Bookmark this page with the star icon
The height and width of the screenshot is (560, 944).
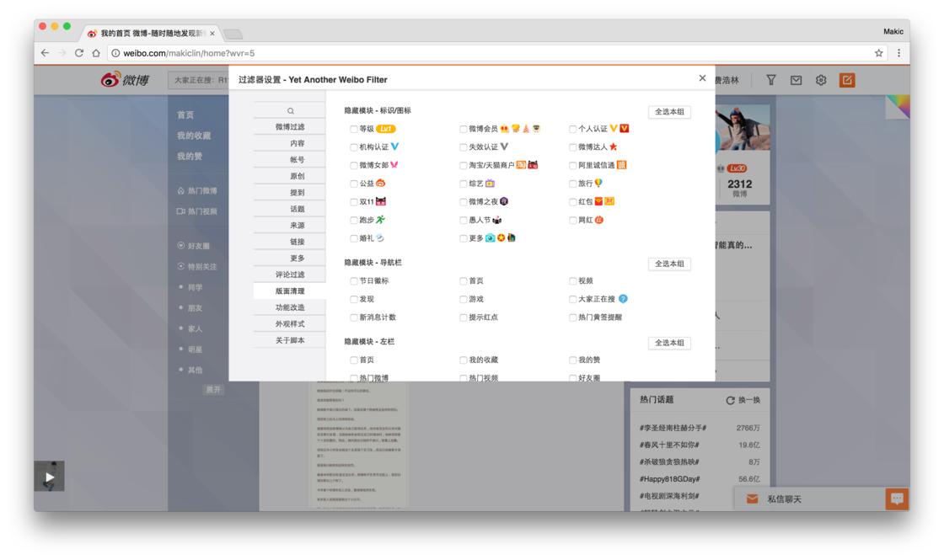coord(879,53)
